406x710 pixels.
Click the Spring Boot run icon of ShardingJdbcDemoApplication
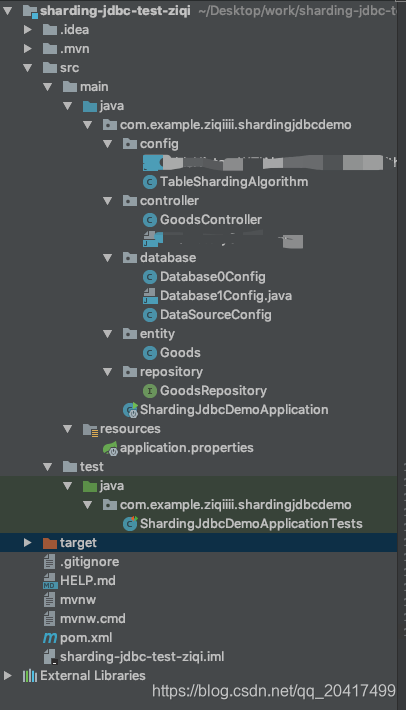[x=130, y=410]
